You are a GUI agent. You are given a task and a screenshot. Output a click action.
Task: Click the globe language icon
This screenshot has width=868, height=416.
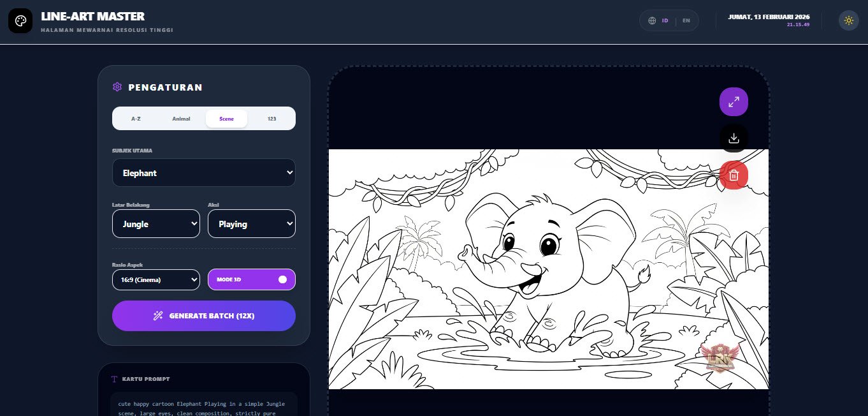(652, 20)
